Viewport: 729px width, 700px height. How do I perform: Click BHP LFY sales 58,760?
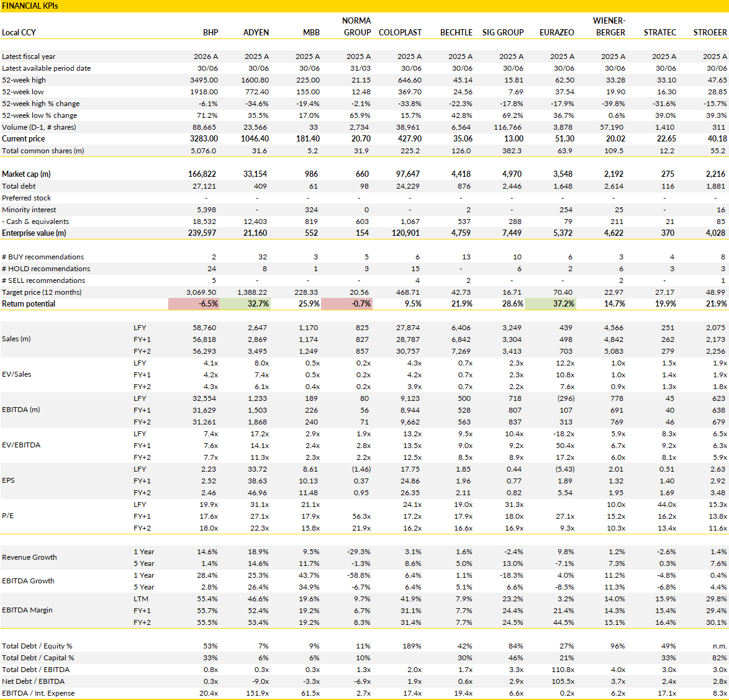tap(204, 328)
